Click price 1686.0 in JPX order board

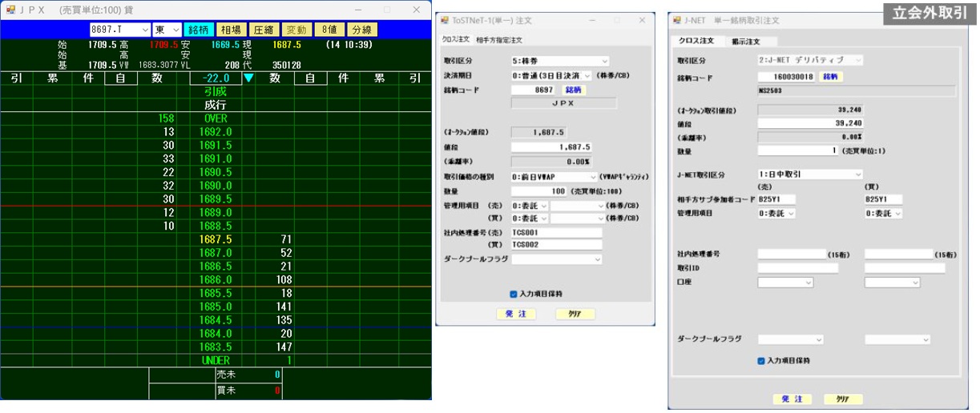tap(216, 280)
